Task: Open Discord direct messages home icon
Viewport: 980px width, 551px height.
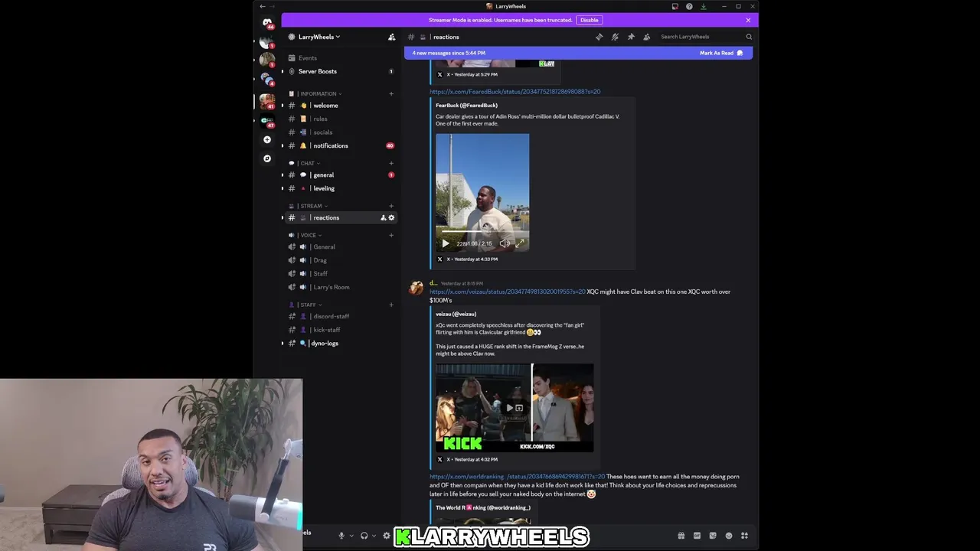Action: [x=267, y=23]
